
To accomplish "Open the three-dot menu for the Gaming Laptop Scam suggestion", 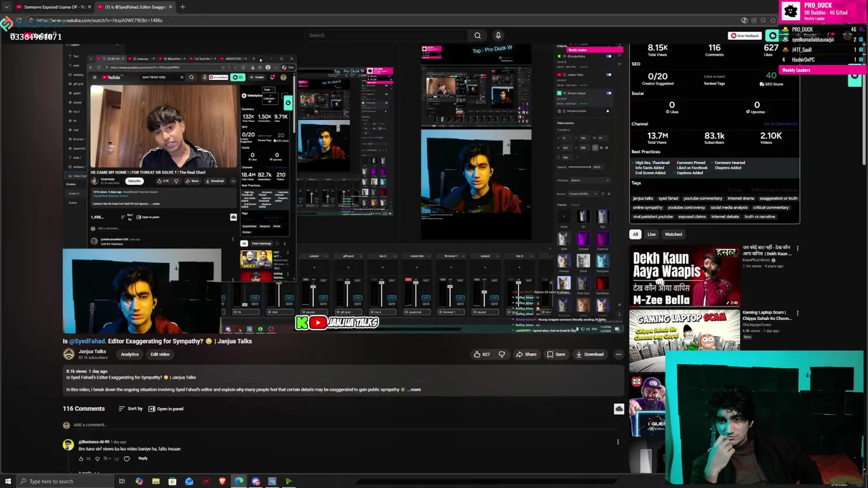I will point(797,313).
